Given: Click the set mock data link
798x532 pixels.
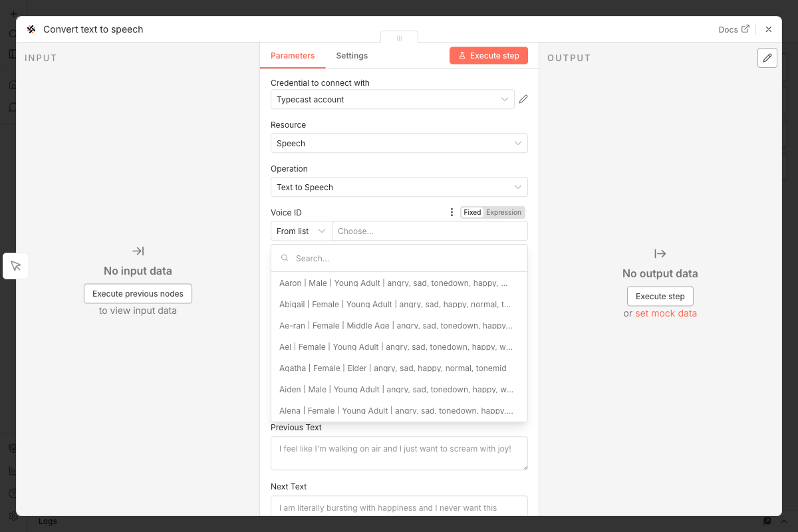Looking at the screenshot, I should tap(666, 313).
